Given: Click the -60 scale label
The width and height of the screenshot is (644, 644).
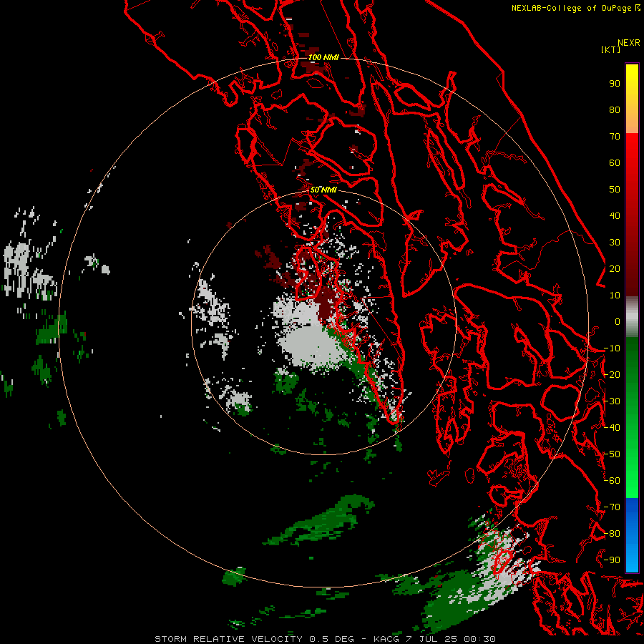Looking at the screenshot, I should click(612, 481).
